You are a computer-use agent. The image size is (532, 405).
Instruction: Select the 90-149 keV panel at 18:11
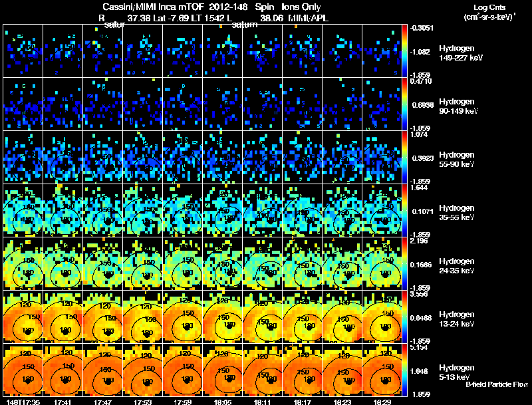pos(263,104)
